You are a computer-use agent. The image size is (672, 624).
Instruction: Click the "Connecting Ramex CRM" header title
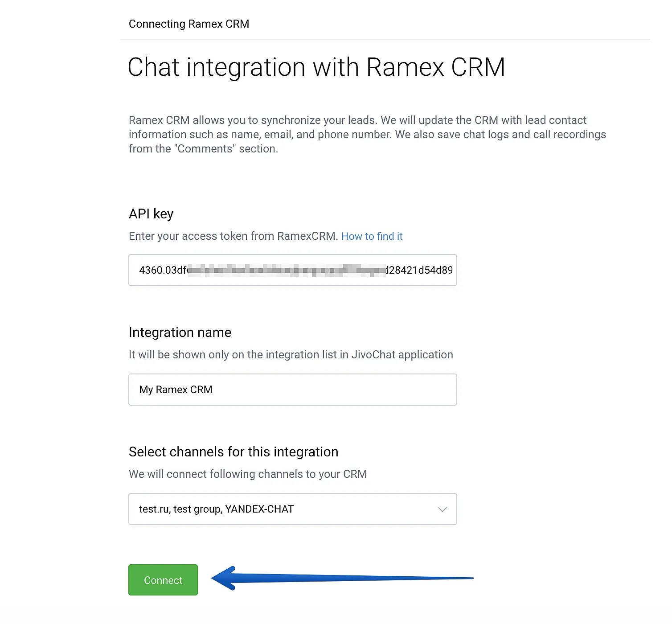tap(188, 24)
